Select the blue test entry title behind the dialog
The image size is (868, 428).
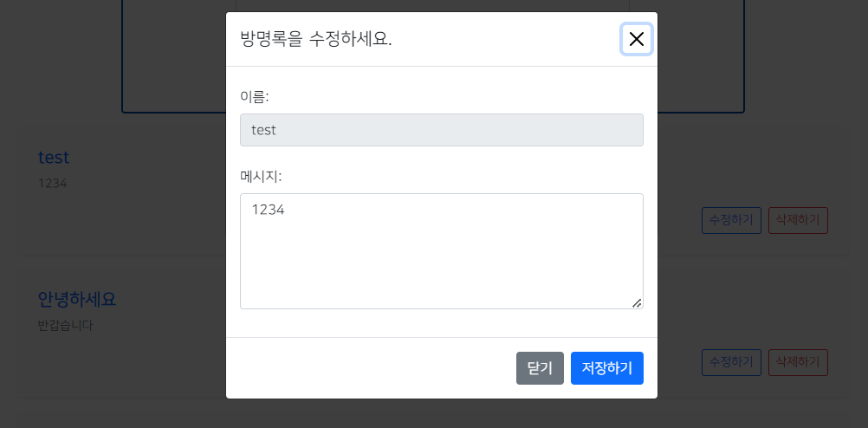54,158
